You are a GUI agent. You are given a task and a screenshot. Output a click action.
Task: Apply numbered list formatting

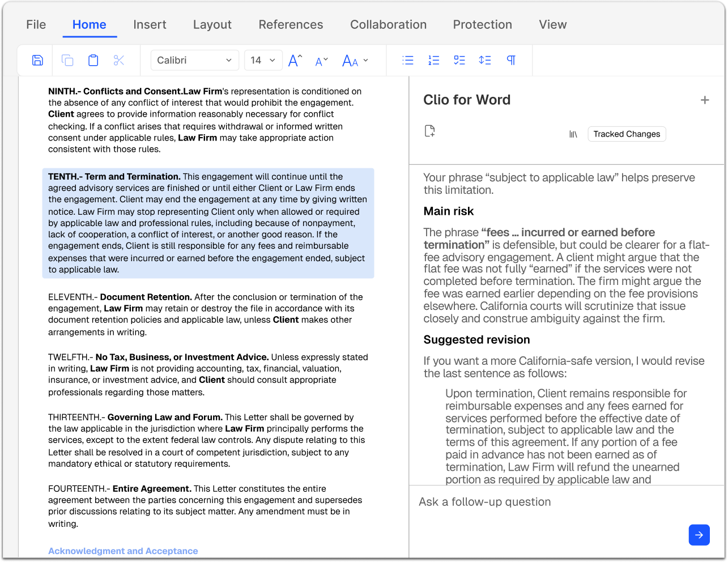tap(434, 60)
